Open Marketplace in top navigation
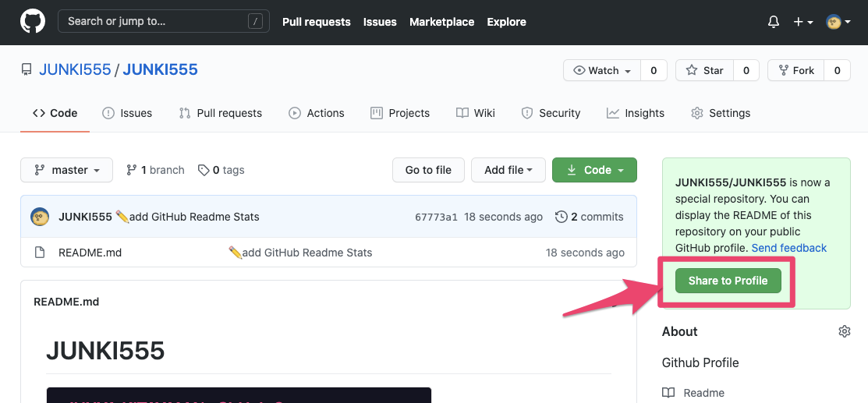Viewport: 868px width, 403px height. tap(441, 22)
